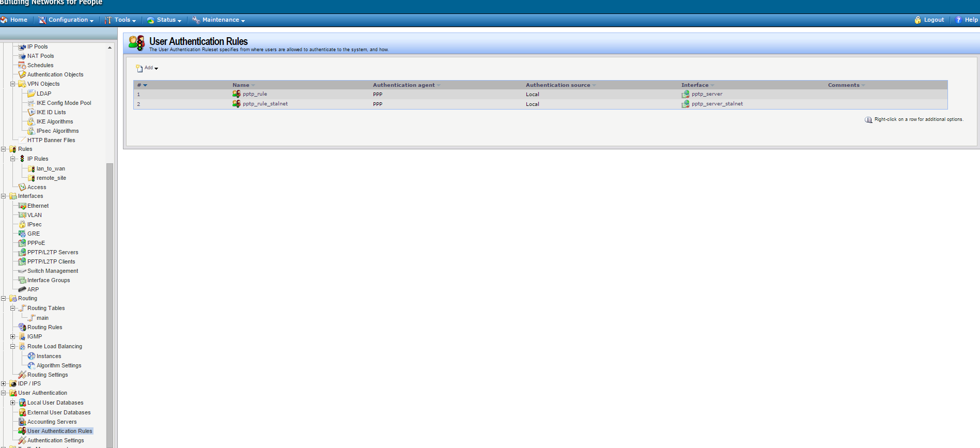Screen dimensions: 980x448
Task: Click the PPTP/L2TP Clients icon
Action: pos(22,261)
